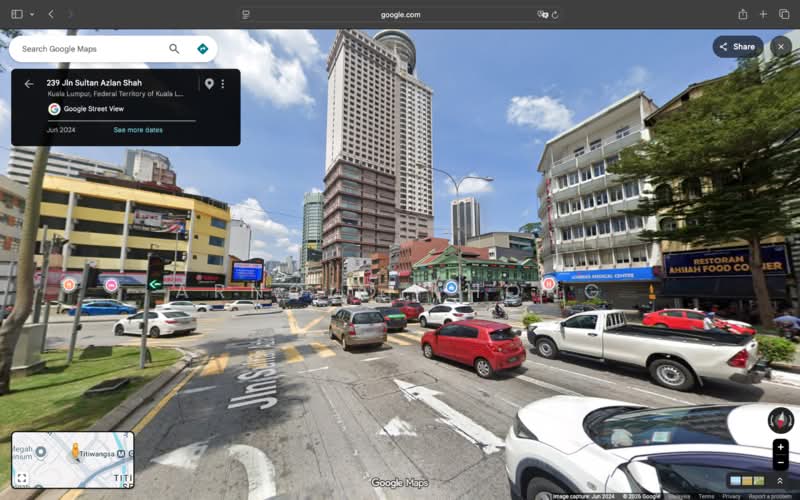
Task: Click the Google Maps watermark at the bottom
Action: pyautogui.click(x=399, y=483)
